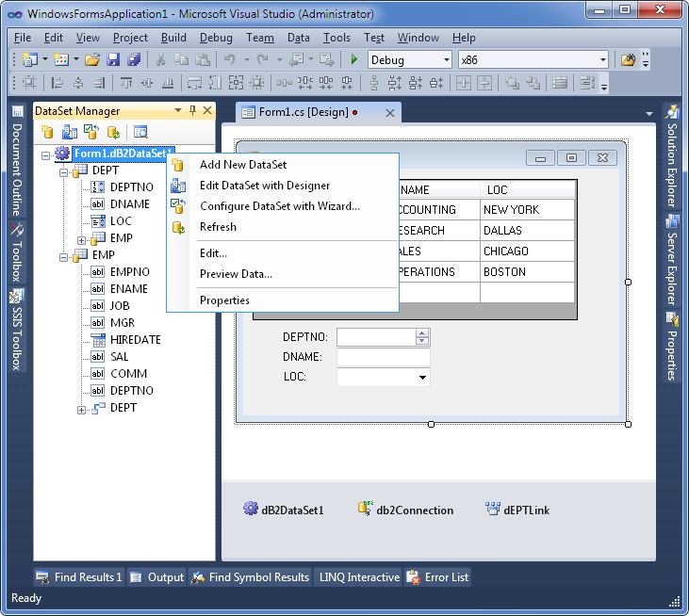
Task: Click the Make Same Width layout icon
Action: (x=194, y=83)
